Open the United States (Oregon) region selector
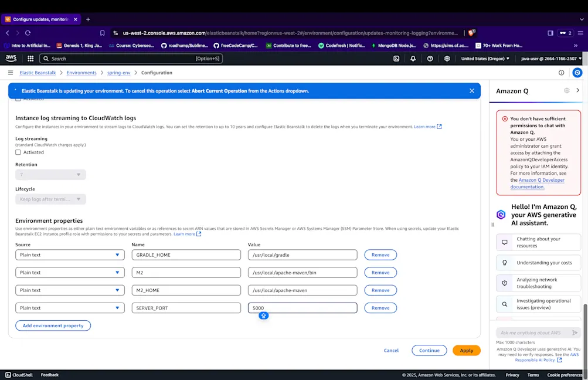 pyautogui.click(x=485, y=59)
